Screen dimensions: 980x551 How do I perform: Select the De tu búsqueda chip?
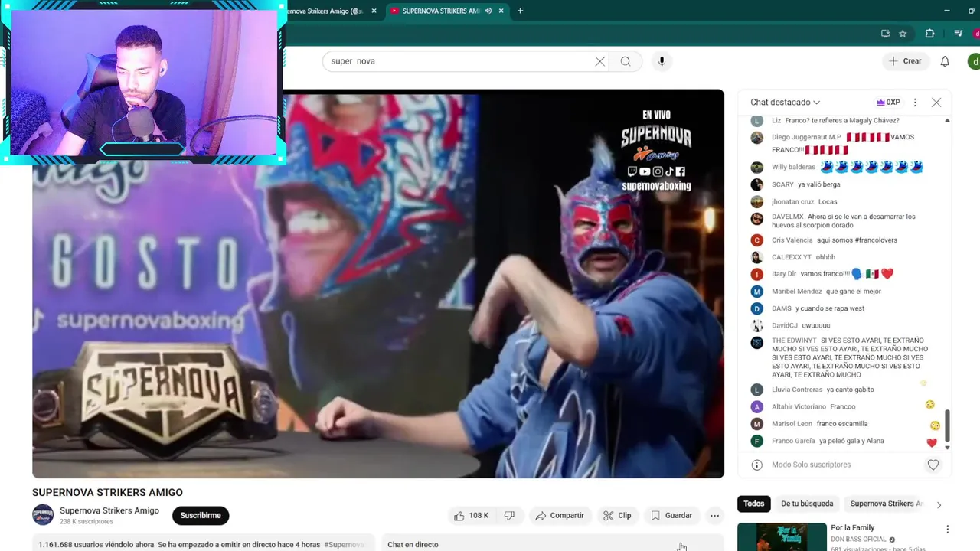(x=807, y=504)
